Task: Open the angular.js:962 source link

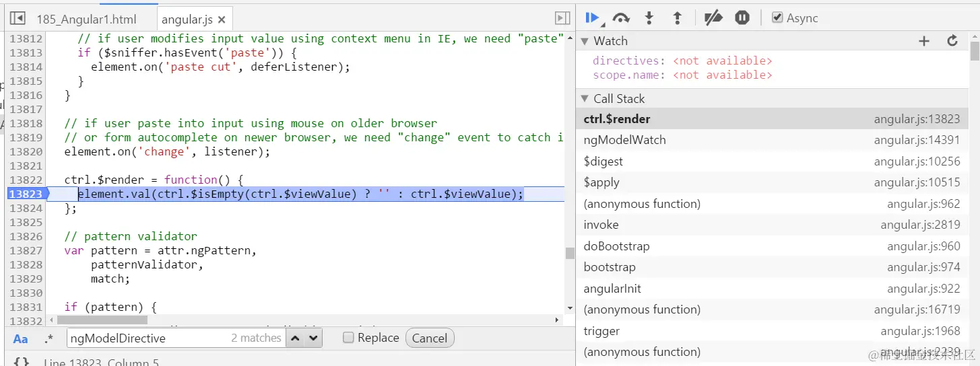Action: click(x=923, y=204)
